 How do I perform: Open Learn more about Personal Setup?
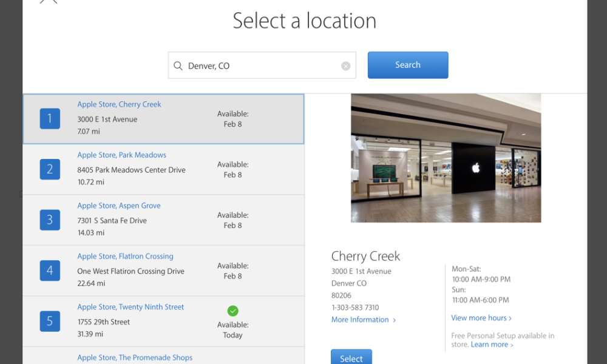point(492,345)
